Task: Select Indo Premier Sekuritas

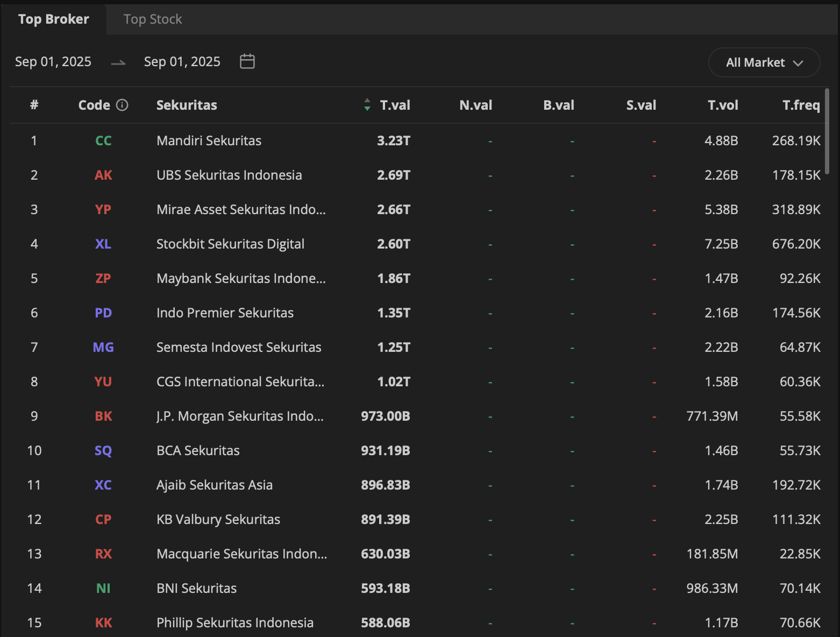Action: click(225, 313)
